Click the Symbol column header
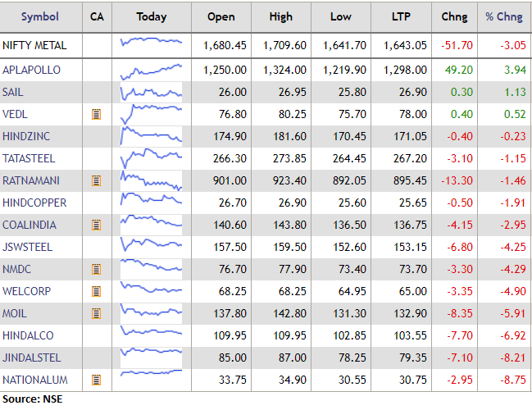The height and width of the screenshot is (410, 532). click(x=39, y=16)
